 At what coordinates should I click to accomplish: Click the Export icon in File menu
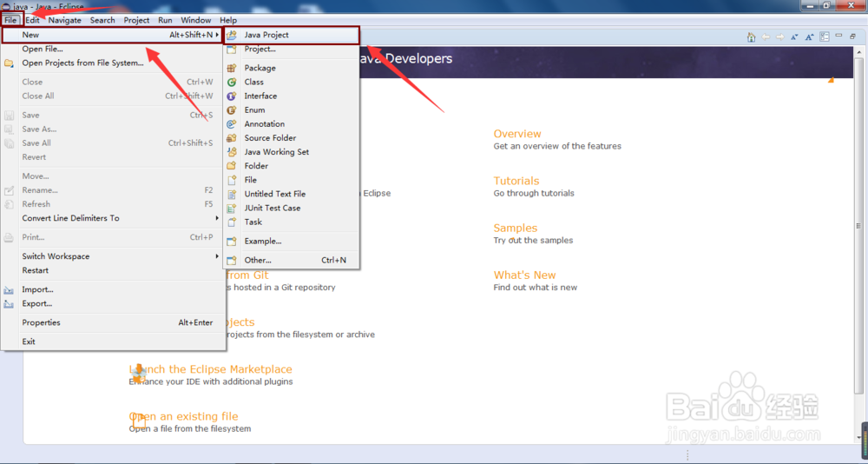pos(9,304)
